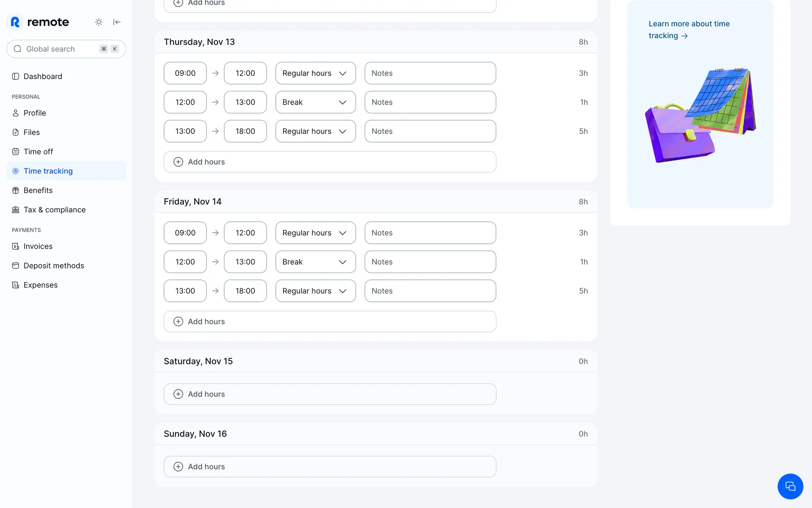
Task: Click the Global search magnifier icon
Action: point(18,49)
